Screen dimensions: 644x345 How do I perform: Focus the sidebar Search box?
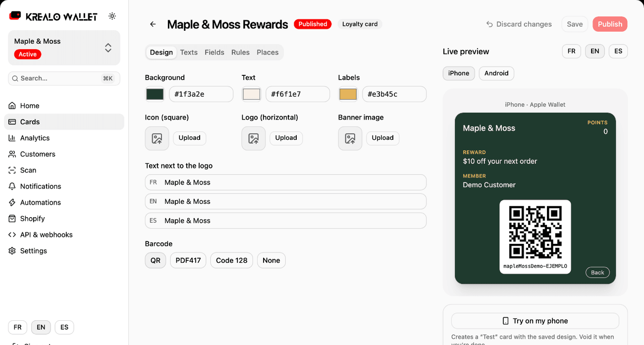(64, 78)
